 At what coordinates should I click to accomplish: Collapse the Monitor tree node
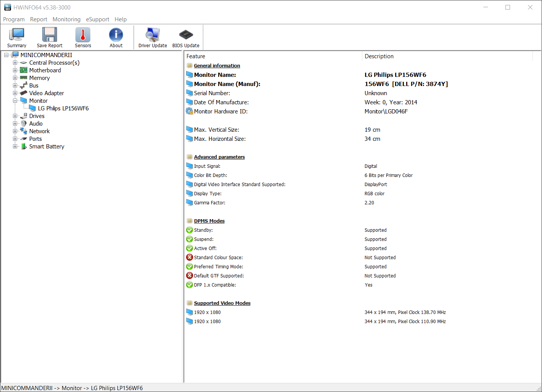pyautogui.click(x=15, y=101)
